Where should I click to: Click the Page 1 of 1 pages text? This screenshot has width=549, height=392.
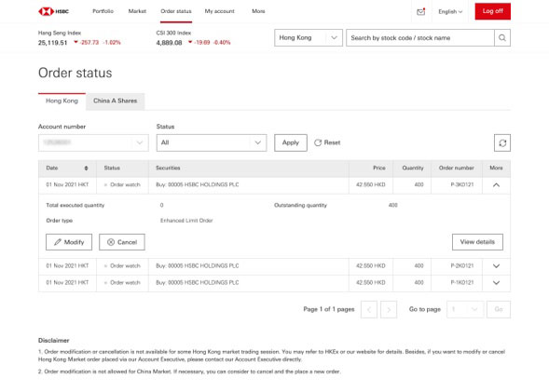pyautogui.click(x=329, y=309)
